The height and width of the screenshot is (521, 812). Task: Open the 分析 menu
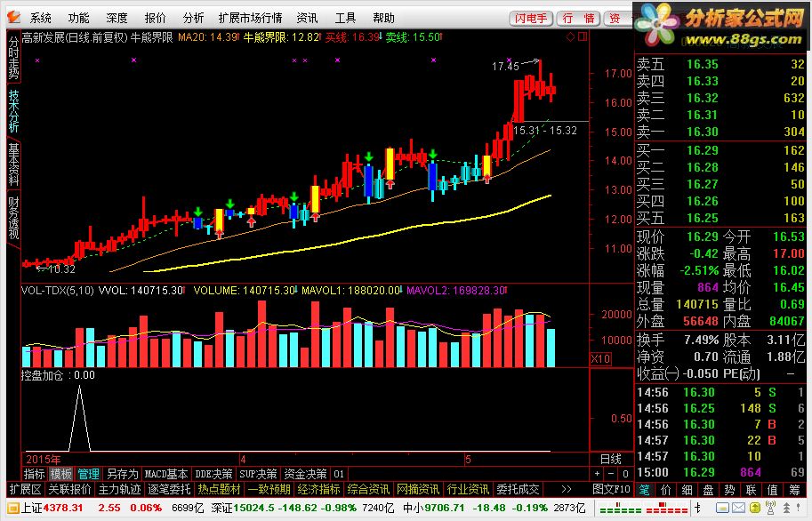pyautogui.click(x=194, y=18)
